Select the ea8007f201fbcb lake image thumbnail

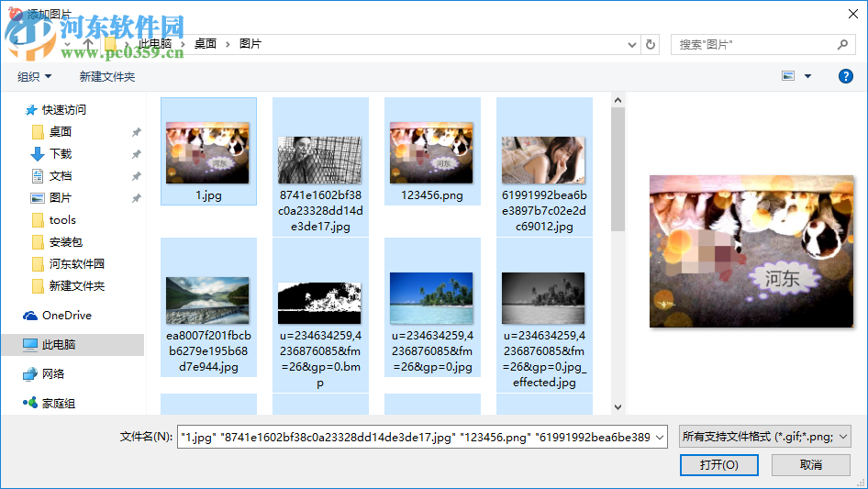coord(207,300)
